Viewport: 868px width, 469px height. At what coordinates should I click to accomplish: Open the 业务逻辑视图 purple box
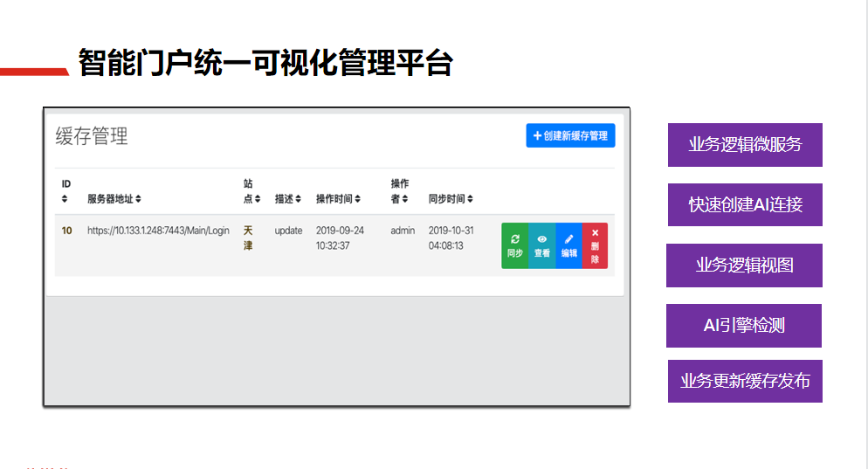744,266
